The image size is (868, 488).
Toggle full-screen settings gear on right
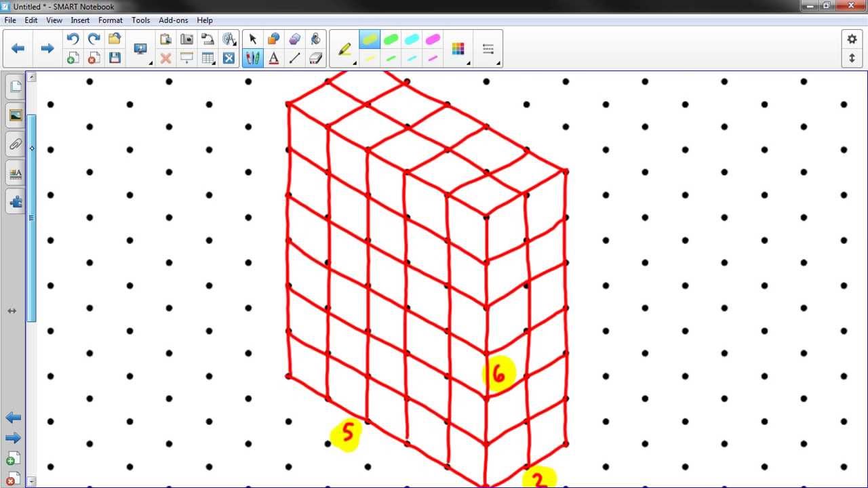click(x=852, y=39)
